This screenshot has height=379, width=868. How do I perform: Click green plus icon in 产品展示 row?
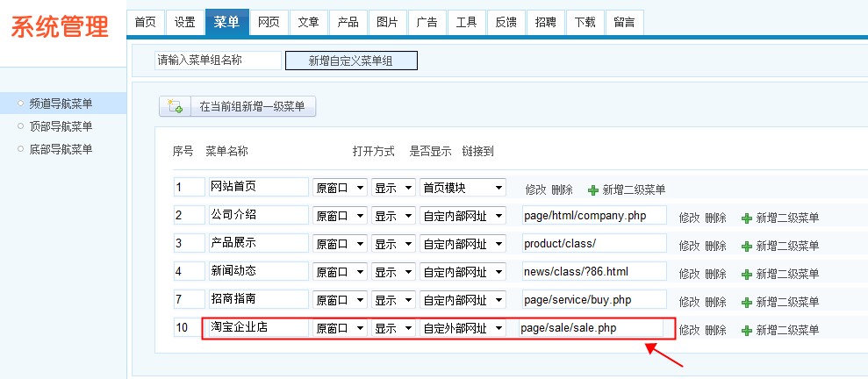pos(747,246)
